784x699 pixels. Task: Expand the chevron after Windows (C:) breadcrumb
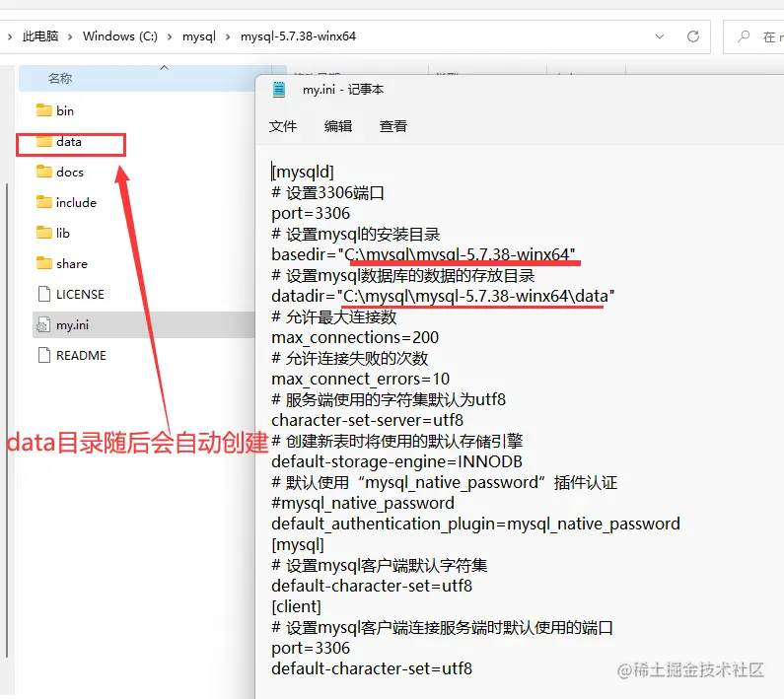[x=170, y=36]
